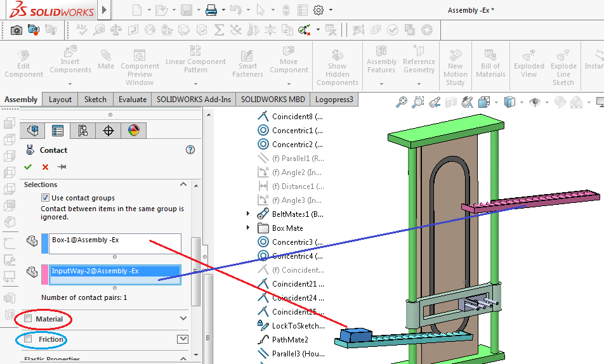Open the ConfigurationManager tab icon
The image size is (604, 364).
(82, 131)
